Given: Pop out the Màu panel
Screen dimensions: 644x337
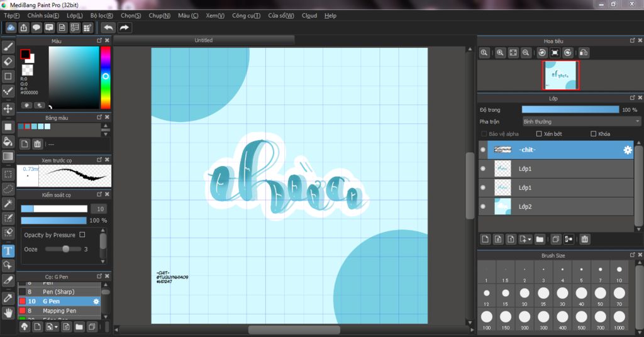Looking at the screenshot, I should tap(99, 40).
